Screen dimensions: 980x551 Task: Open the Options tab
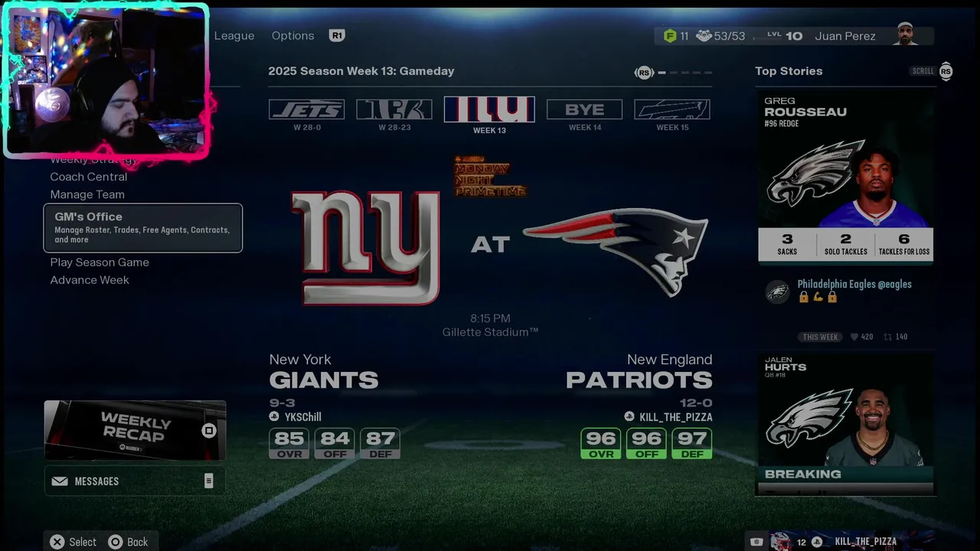tap(292, 36)
